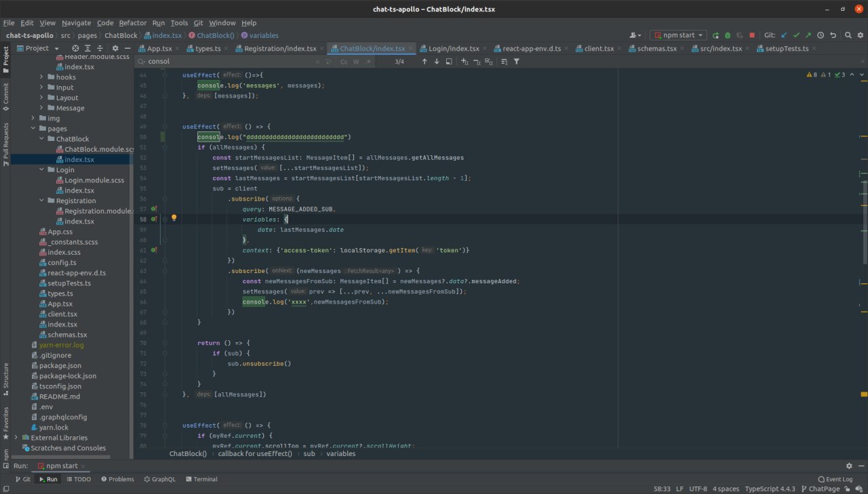Collapse the ChatBlock folder in tree
Viewport: 868px width, 494px height.
pyautogui.click(x=41, y=139)
